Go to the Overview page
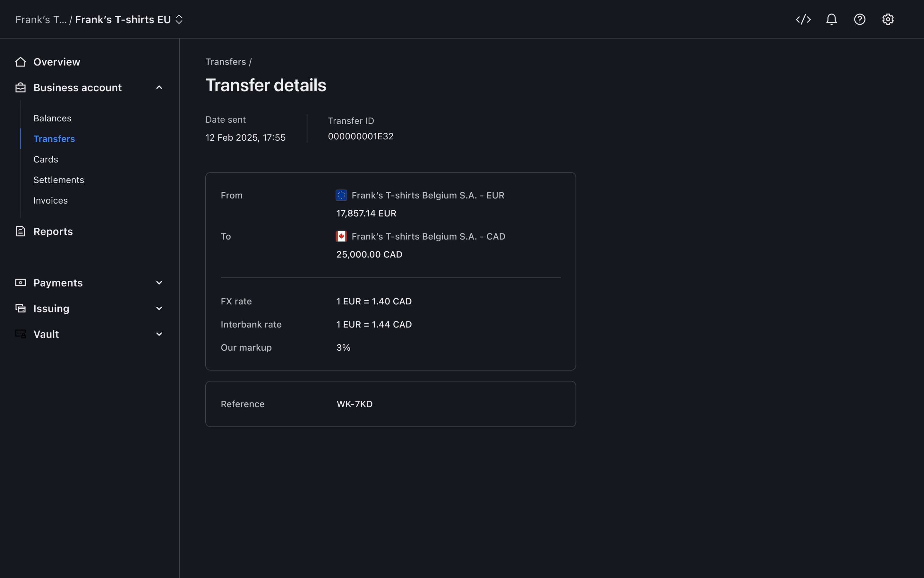The width and height of the screenshot is (924, 578). [56, 62]
